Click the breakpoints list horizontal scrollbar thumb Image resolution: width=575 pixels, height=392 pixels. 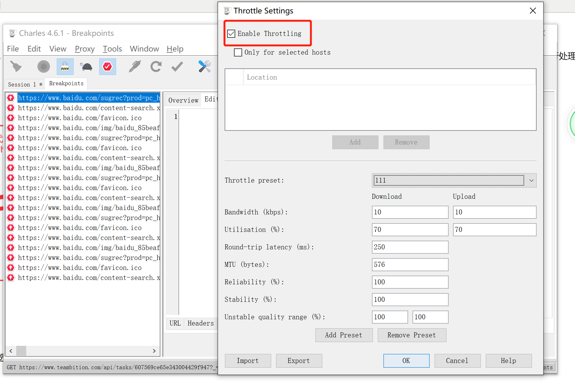[21, 351]
